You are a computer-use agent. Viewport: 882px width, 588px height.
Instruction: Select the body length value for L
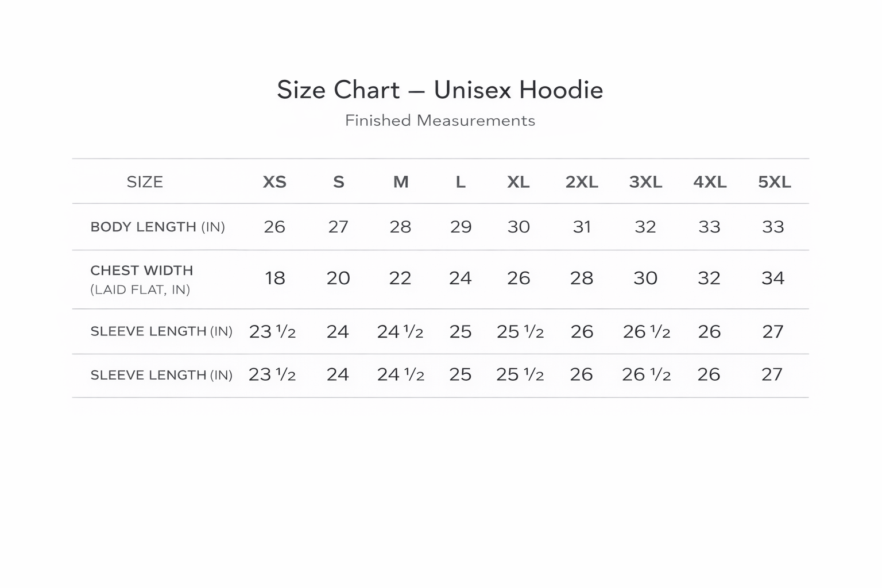[461, 227]
